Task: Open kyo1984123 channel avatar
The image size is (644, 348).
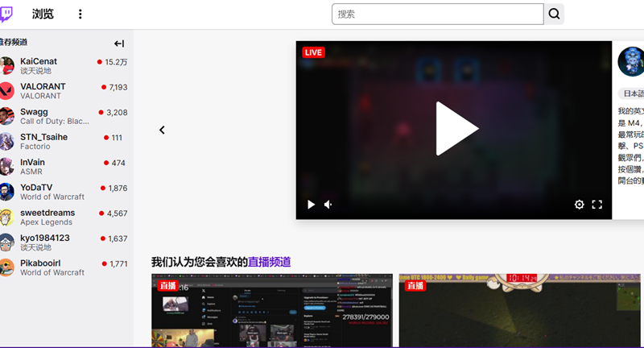Action: [x=6, y=242]
